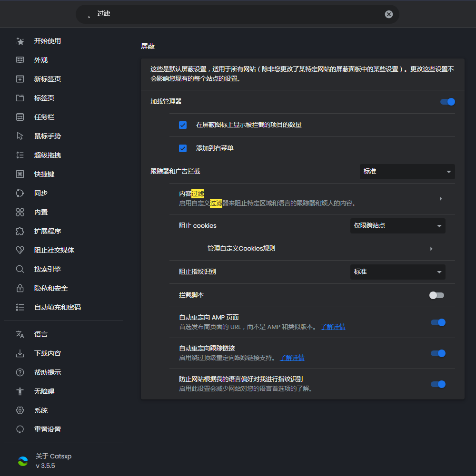Click the puzzle icon beside 扩展程序

(20, 231)
